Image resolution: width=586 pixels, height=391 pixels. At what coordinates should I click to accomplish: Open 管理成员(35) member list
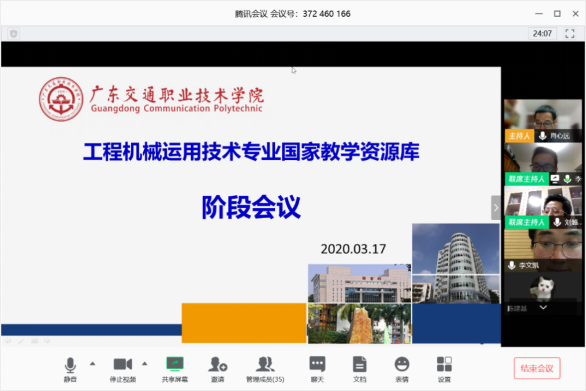pos(265,369)
